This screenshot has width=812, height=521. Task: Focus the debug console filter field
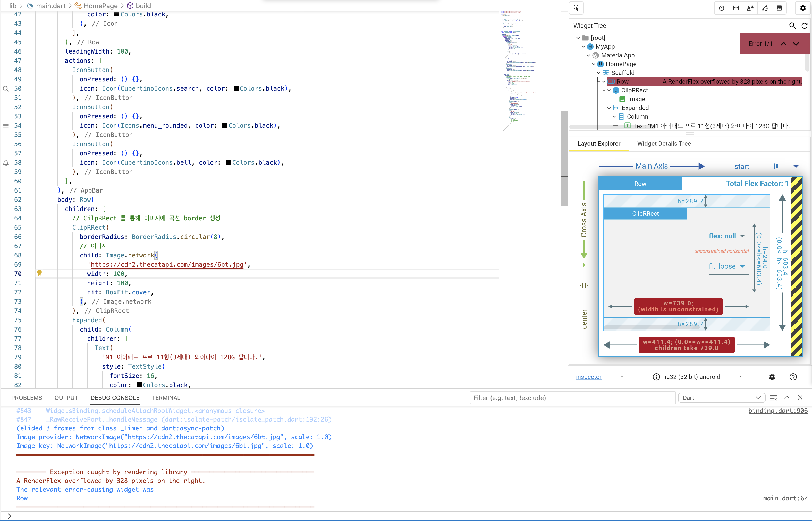point(572,398)
